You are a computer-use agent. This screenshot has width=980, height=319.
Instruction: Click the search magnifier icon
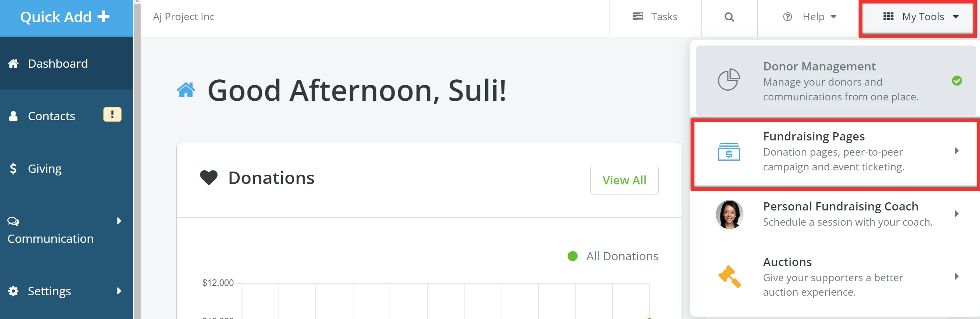click(729, 17)
